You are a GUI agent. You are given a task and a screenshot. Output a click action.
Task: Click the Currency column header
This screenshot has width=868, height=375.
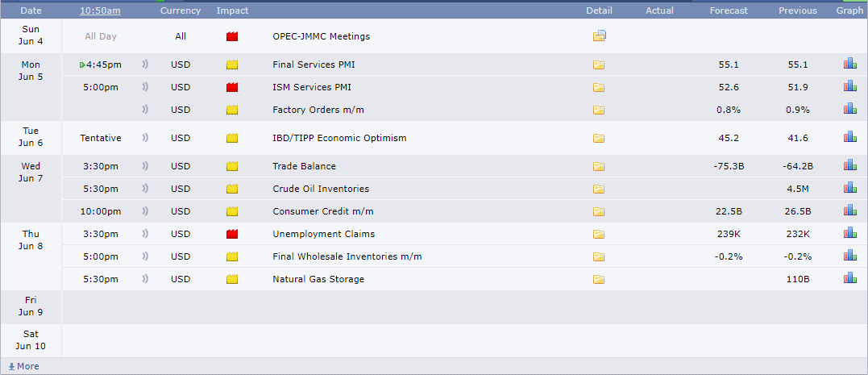[x=181, y=10]
